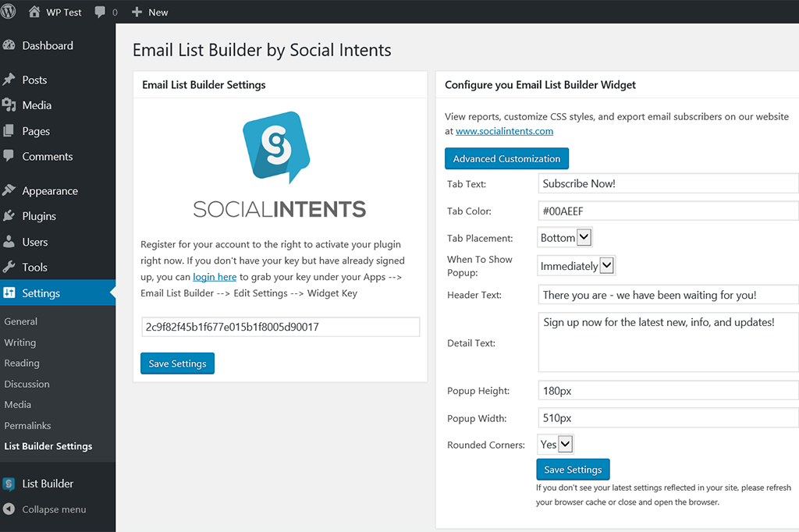Click the WordPress logo icon
Screen dimensions: 799x532
pyautogui.click(x=10, y=12)
